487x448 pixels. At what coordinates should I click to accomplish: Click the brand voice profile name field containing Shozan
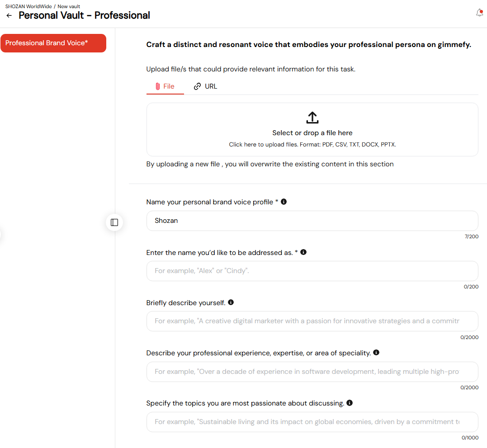(312, 221)
